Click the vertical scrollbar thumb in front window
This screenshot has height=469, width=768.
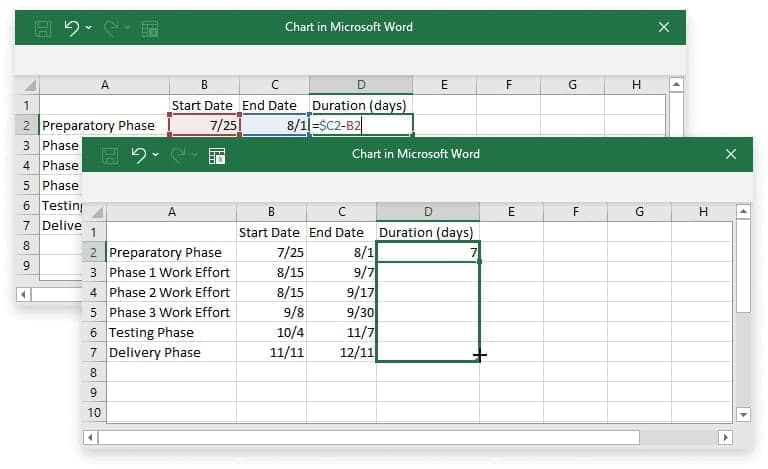point(743,265)
